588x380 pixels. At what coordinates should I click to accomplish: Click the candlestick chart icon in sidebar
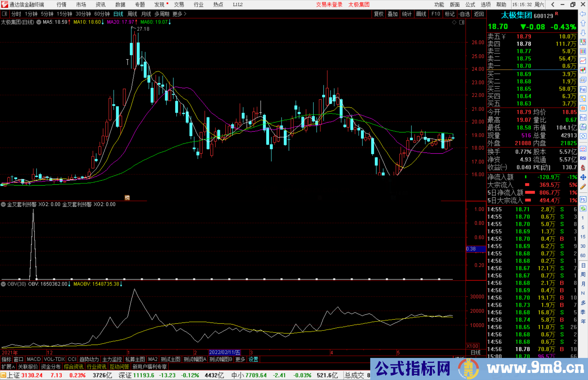pyautogui.click(x=583, y=70)
